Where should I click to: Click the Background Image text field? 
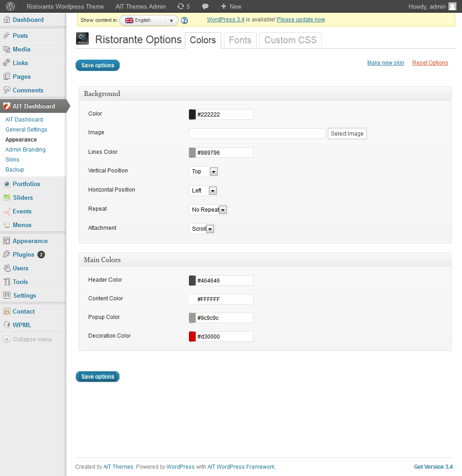point(257,133)
